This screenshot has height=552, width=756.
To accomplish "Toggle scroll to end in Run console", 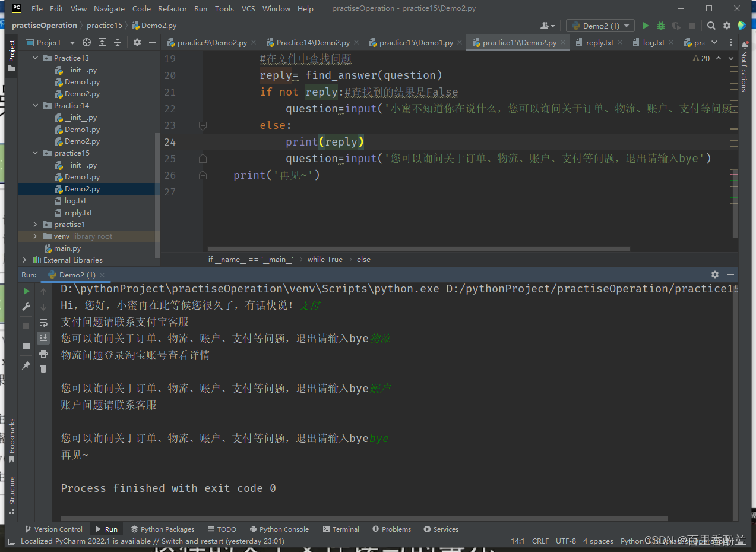I will point(43,338).
